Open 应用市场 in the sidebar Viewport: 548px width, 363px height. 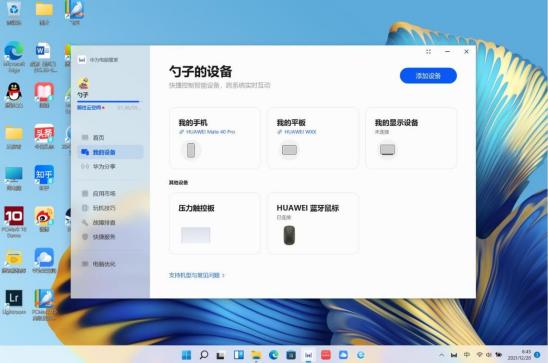click(110, 194)
